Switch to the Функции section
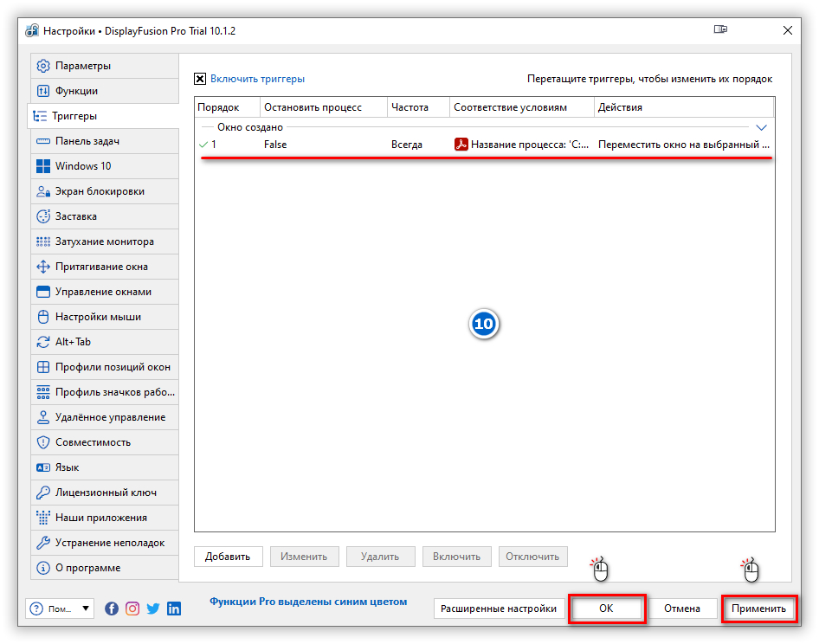The height and width of the screenshot is (644, 819). 105,91
